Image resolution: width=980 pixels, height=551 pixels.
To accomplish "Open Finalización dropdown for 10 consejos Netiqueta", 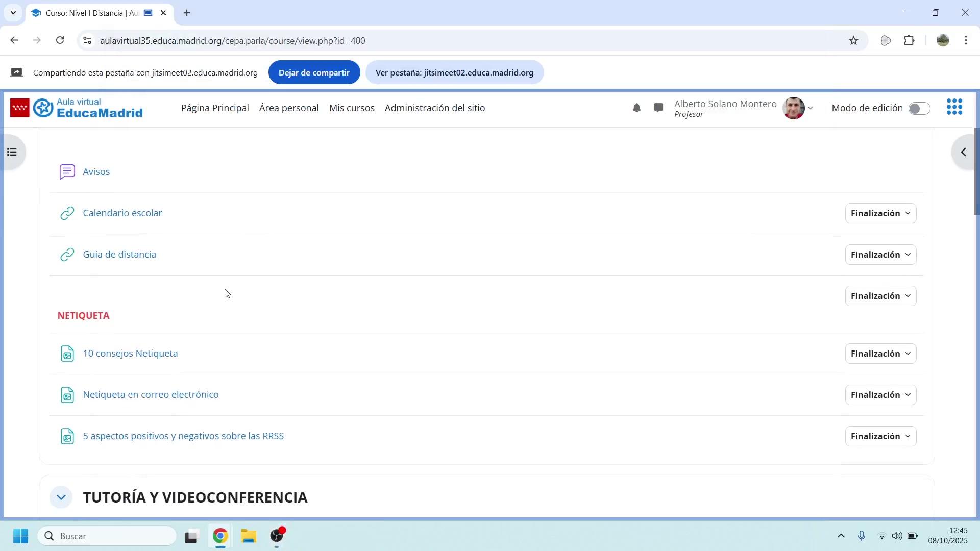I will (x=880, y=354).
